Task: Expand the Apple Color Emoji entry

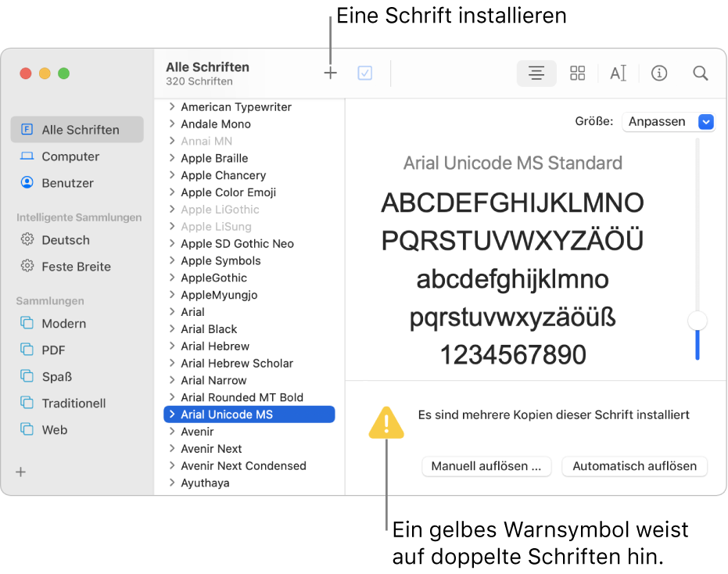Action: 172,192
